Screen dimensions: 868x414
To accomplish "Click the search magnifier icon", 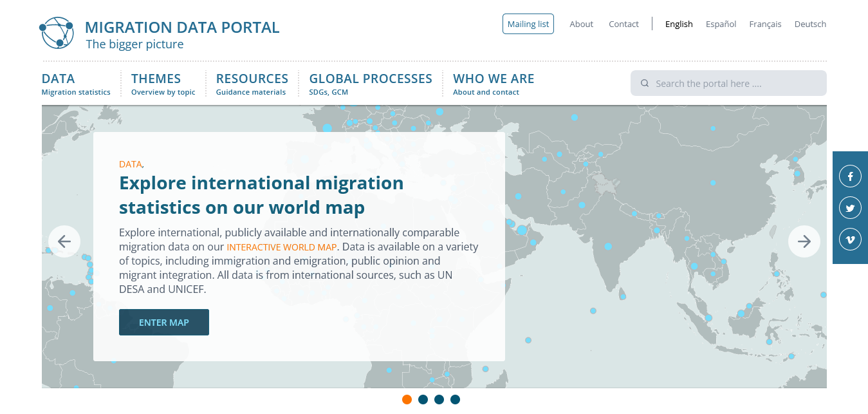I will click(x=645, y=84).
